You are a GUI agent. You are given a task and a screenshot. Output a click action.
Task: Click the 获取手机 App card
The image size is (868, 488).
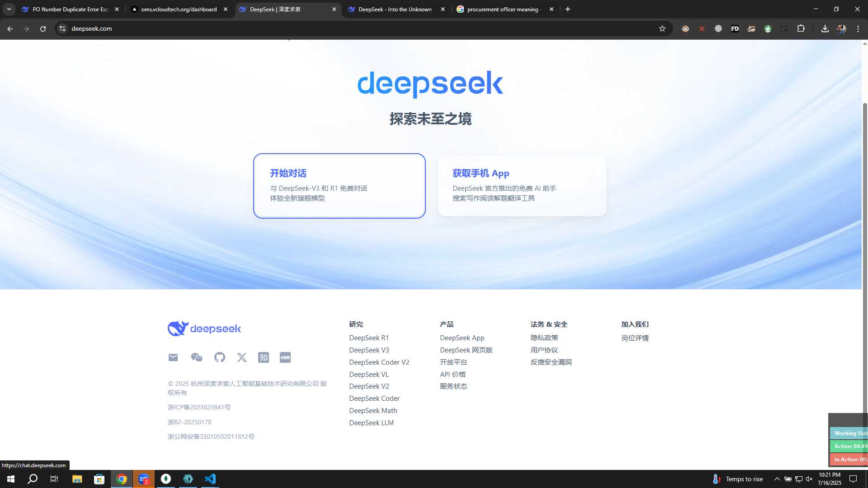(x=522, y=186)
